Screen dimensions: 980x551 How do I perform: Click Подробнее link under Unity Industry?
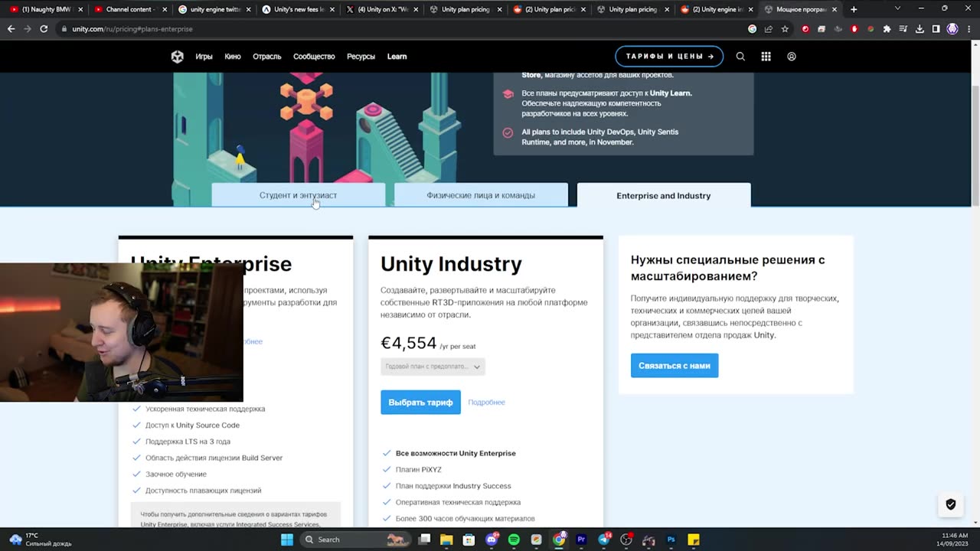pyautogui.click(x=486, y=403)
